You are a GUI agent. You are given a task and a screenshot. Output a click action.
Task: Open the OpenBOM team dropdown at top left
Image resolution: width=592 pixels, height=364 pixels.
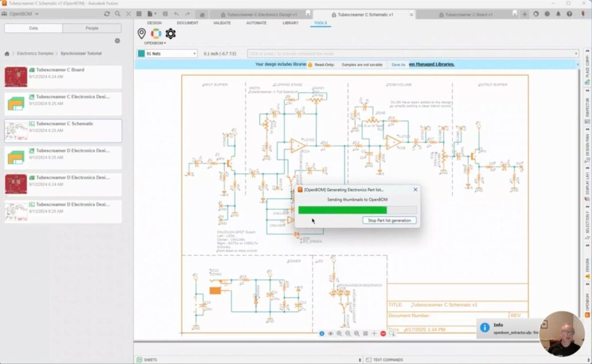pos(21,14)
